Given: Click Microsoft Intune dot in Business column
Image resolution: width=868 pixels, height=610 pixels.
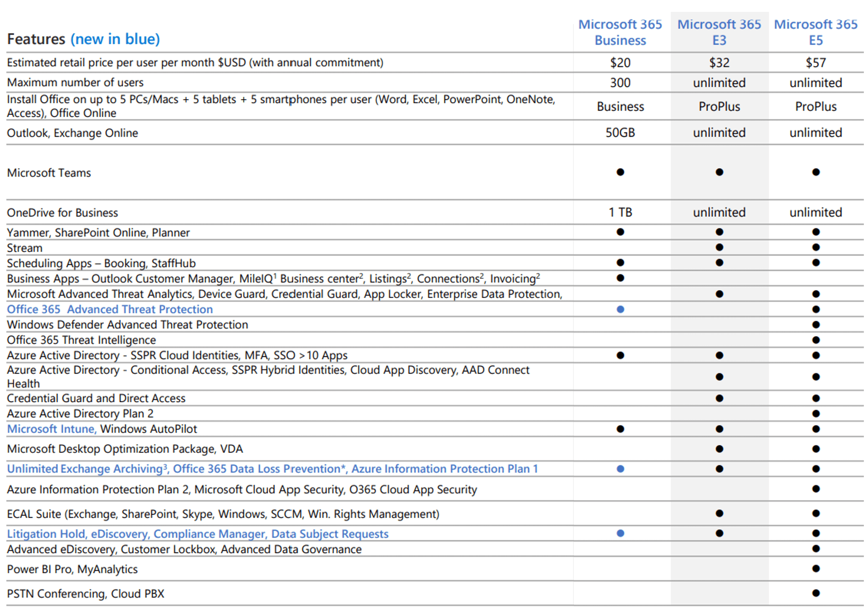Looking at the screenshot, I should 620,429.
